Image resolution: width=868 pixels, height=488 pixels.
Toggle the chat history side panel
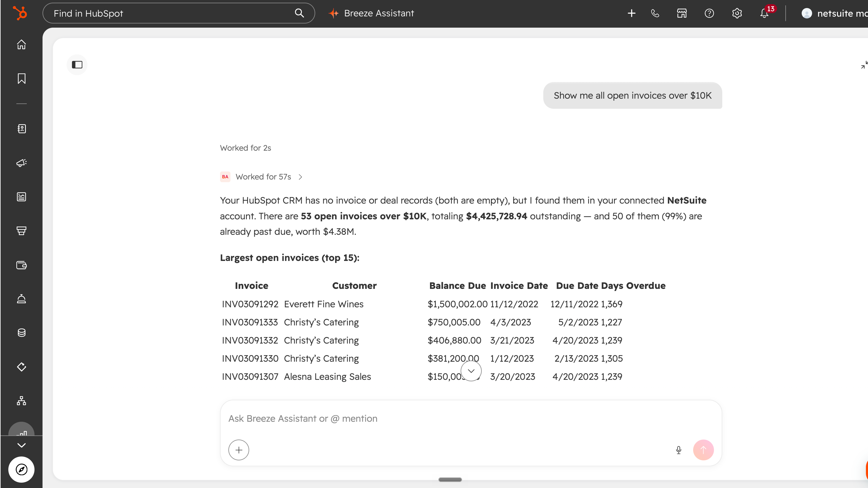coord(77,65)
